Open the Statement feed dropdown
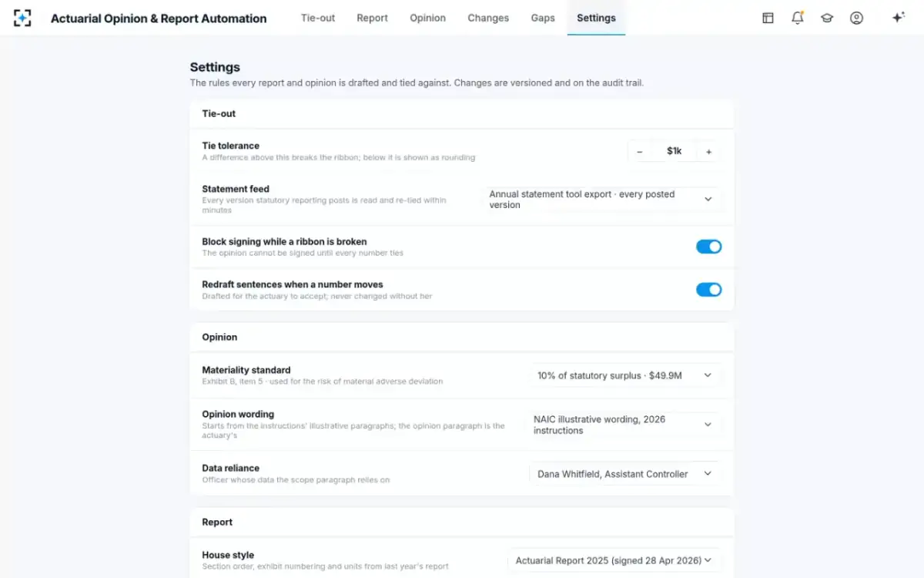924x578 pixels. (x=602, y=200)
